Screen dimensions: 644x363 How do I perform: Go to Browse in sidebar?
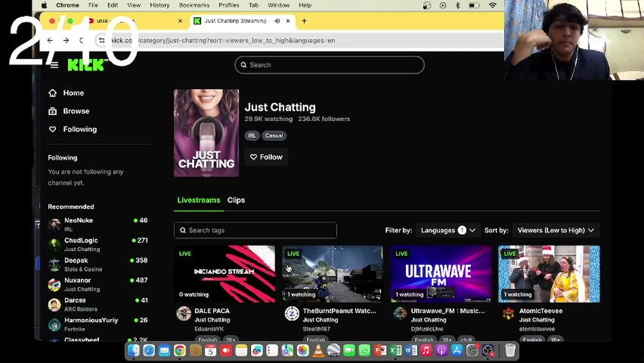coord(76,111)
